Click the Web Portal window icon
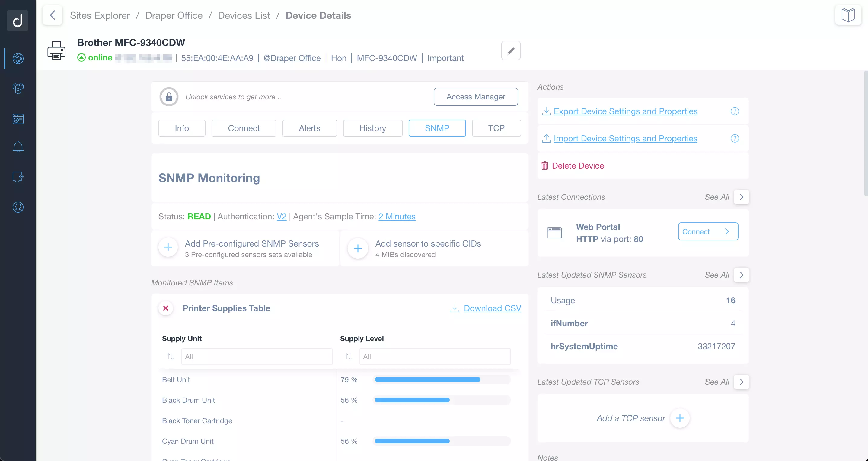 tap(554, 233)
